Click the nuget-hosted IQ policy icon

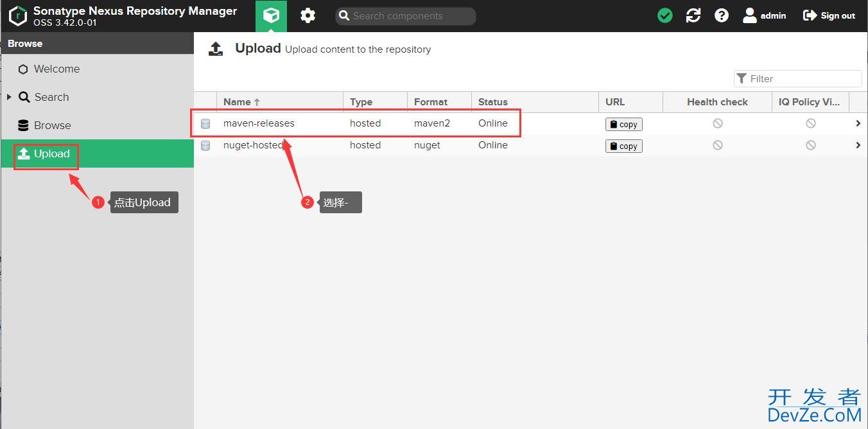811,145
